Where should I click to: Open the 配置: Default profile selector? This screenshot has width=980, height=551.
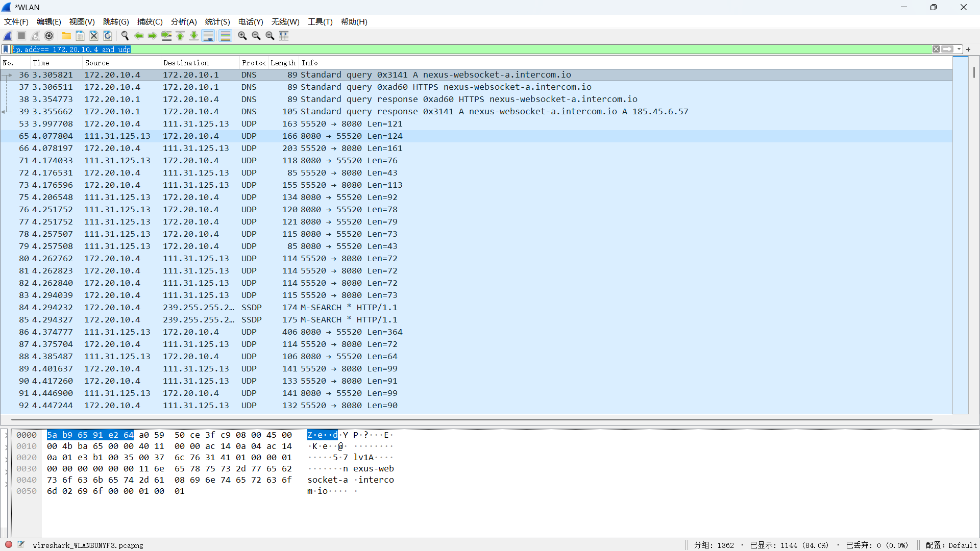(x=951, y=545)
